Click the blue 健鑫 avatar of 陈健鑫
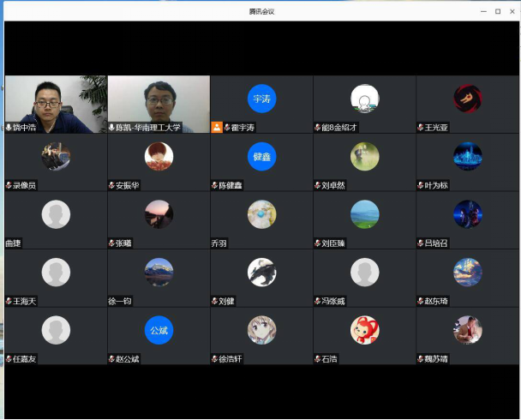521x420 pixels. coord(261,156)
